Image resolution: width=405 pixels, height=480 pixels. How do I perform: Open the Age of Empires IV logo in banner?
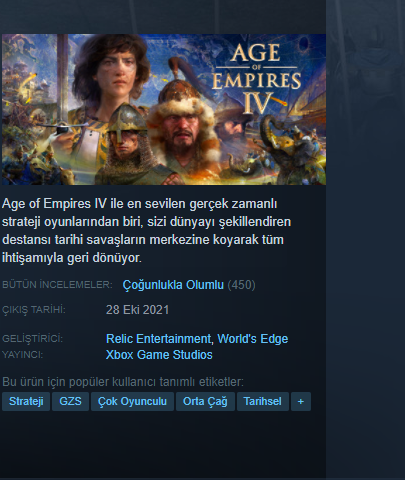point(256,79)
